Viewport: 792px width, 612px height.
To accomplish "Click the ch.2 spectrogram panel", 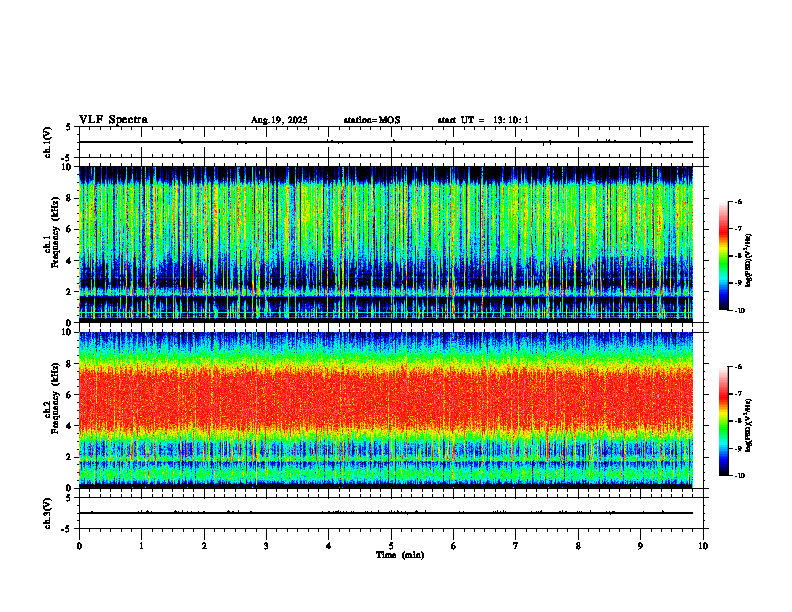I will point(386,410).
